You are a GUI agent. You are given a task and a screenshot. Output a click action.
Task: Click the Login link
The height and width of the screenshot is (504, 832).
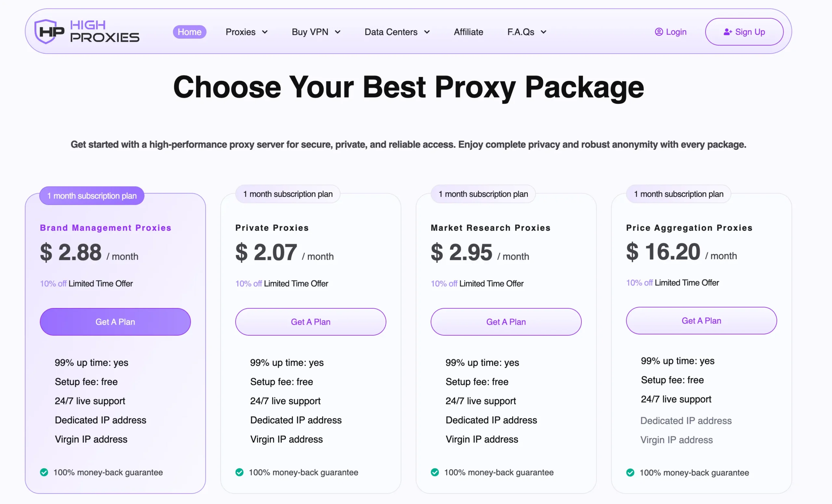676,32
